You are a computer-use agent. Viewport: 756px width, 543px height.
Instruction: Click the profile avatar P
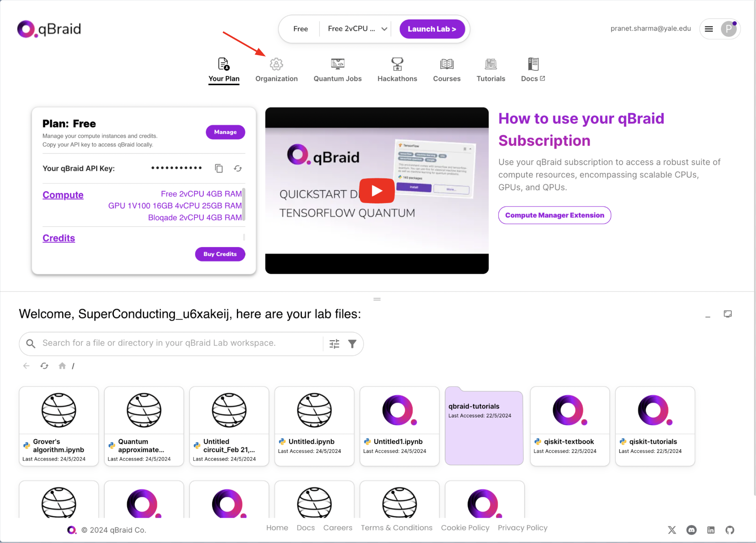point(728,29)
